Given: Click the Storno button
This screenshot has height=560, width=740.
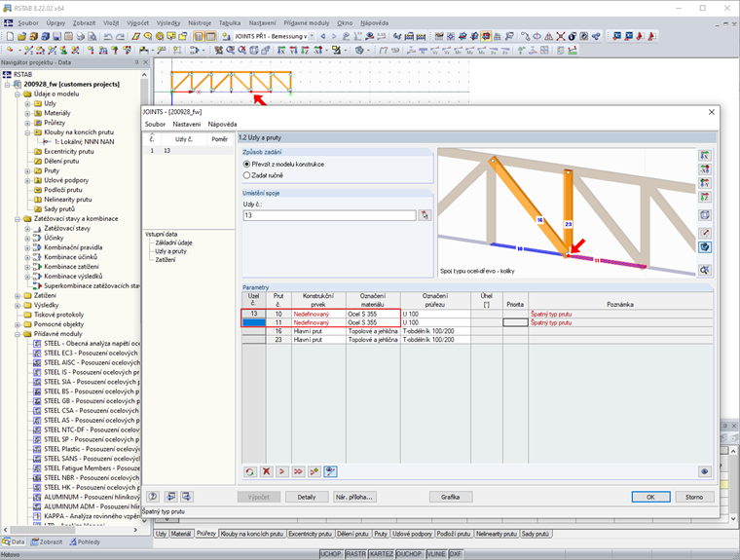Looking at the screenshot, I should [694, 497].
